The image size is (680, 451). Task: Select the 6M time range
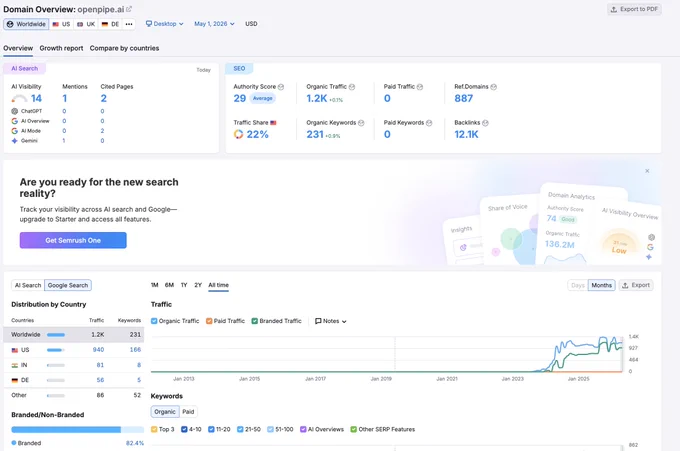[x=169, y=285]
